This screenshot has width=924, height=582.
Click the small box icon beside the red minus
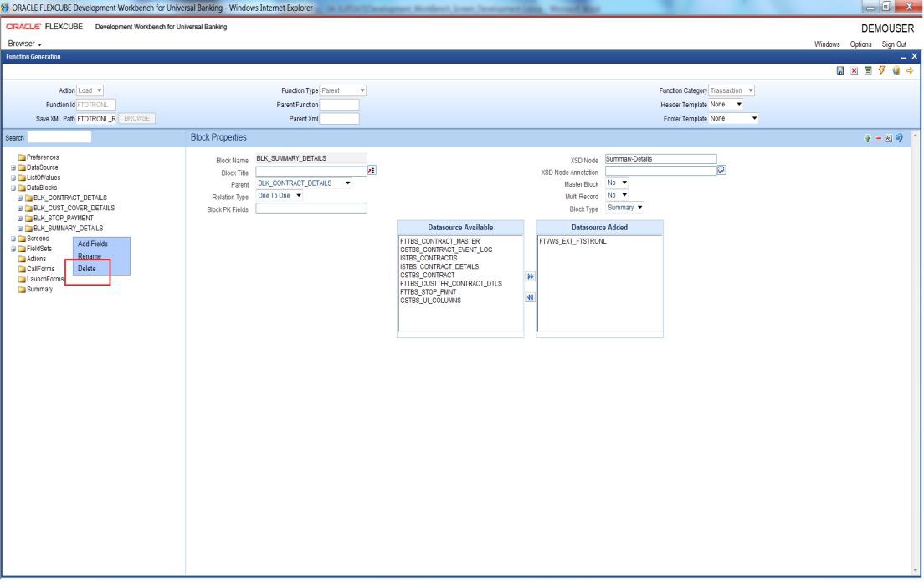pos(889,138)
